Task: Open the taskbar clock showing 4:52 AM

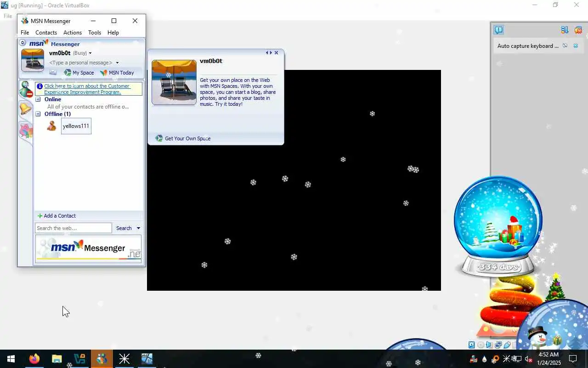Action: pos(548,359)
